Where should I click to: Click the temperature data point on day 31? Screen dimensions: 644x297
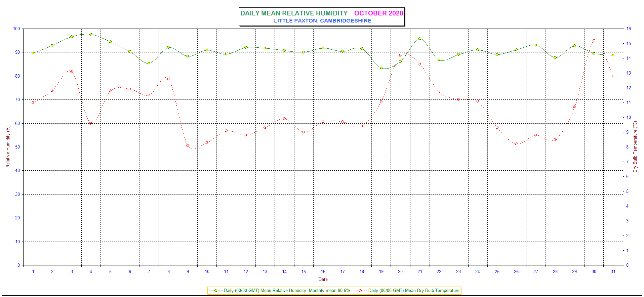click(613, 76)
